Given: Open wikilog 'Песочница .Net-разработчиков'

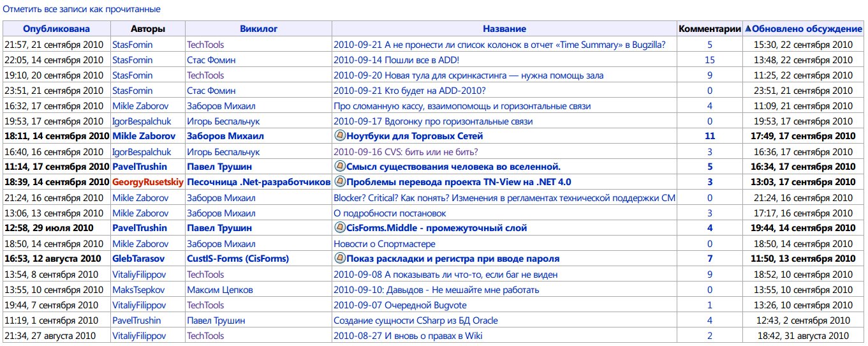Looking at the screenshot, I should pos(258,182).
